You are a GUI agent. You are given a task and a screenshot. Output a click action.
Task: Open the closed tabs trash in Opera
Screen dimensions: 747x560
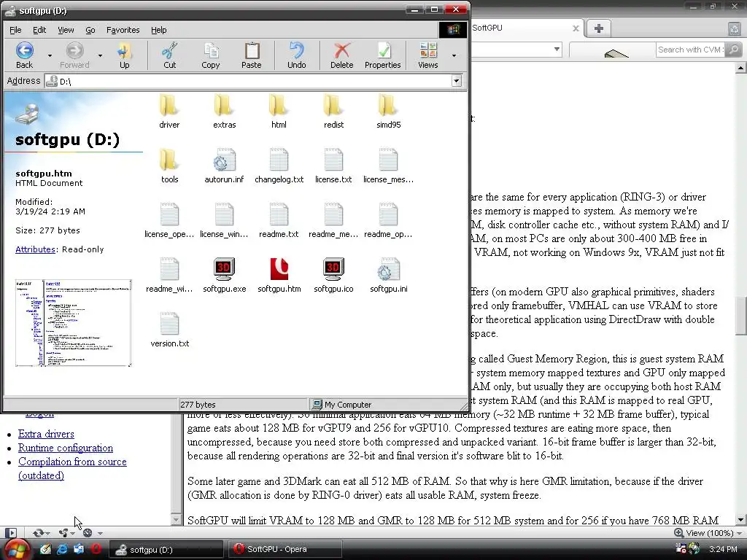click(x=734, y=28)
